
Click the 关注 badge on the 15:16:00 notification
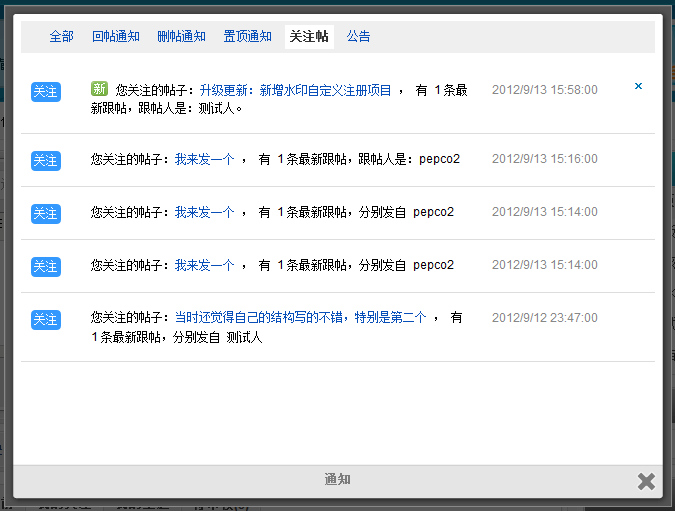tap(46, 161)
